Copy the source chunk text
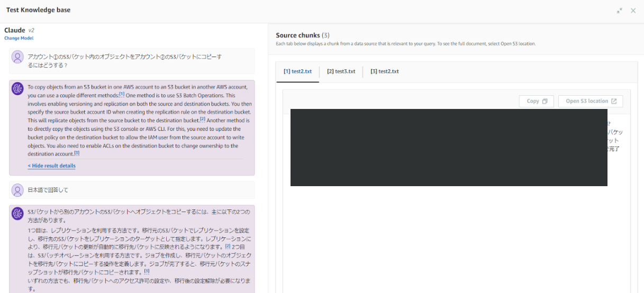 click(x=536, y=101)
